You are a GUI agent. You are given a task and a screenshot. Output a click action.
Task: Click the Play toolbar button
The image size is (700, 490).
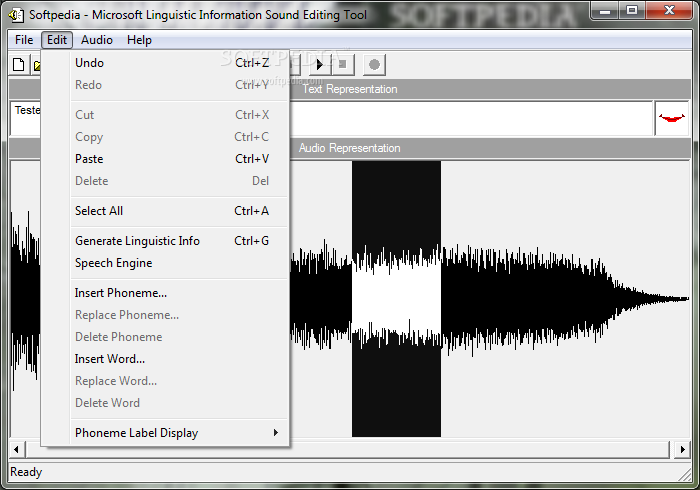320,65
